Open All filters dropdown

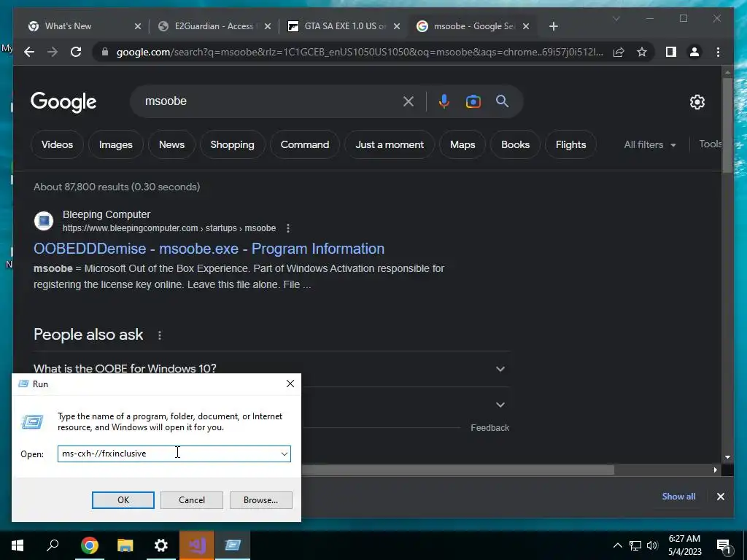coord(650,145)
